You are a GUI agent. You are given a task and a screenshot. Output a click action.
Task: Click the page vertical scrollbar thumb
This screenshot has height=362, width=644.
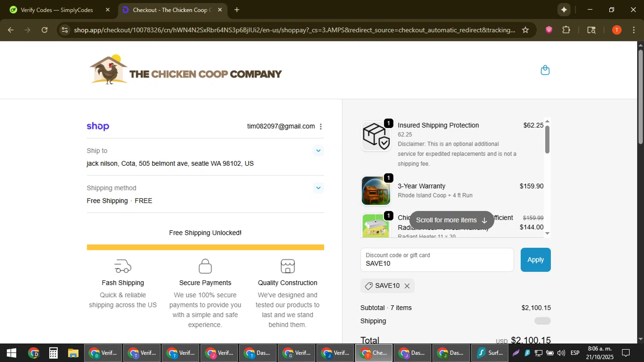(640, 97)
